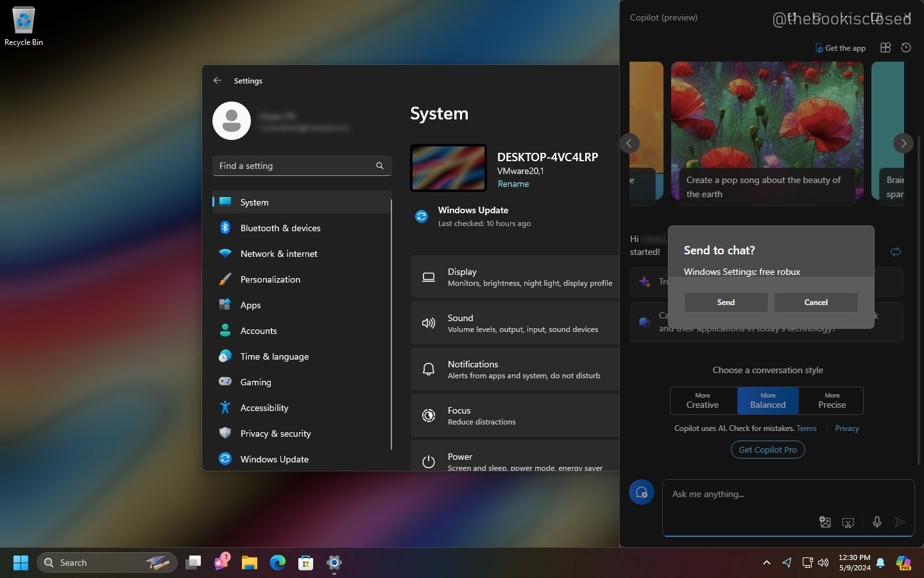Screen dimensions: 924x578
Task: Click the user profile avatar in Settings
Action: point(232,121)
